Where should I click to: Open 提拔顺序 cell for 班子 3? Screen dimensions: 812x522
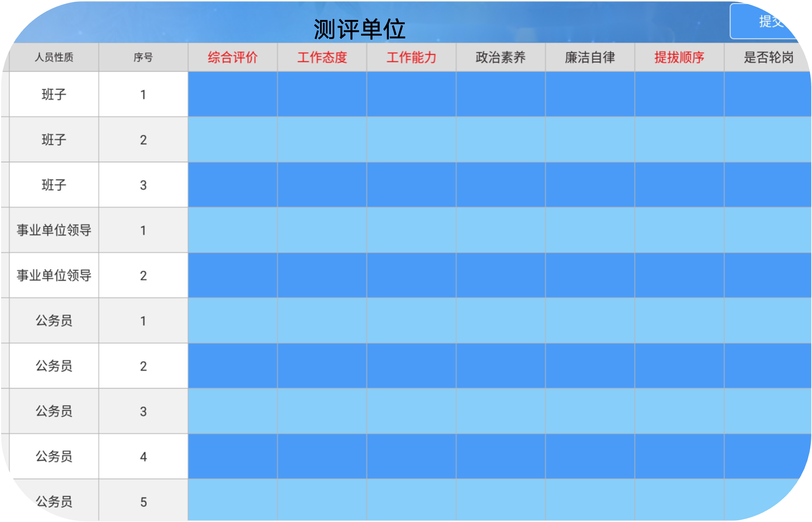(679, 184)
